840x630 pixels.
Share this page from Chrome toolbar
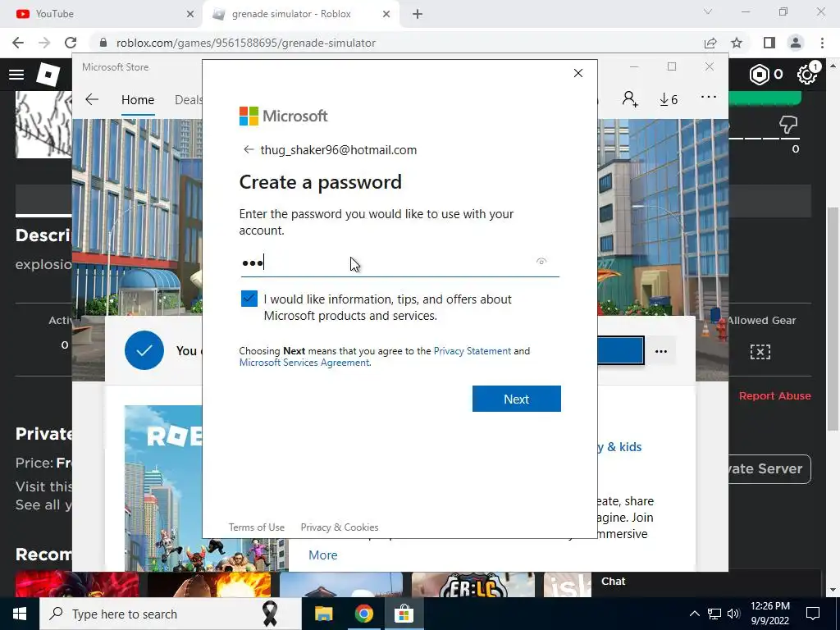(x=710, y=43)
